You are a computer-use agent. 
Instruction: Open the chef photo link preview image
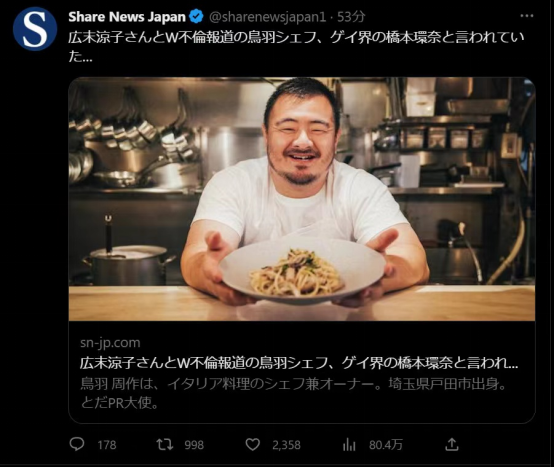302,199
